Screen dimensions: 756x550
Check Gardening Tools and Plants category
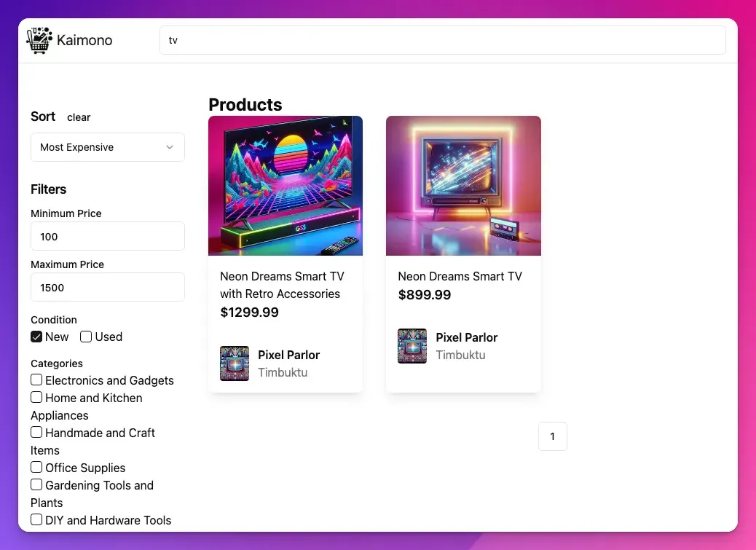(x=36, y=484)
